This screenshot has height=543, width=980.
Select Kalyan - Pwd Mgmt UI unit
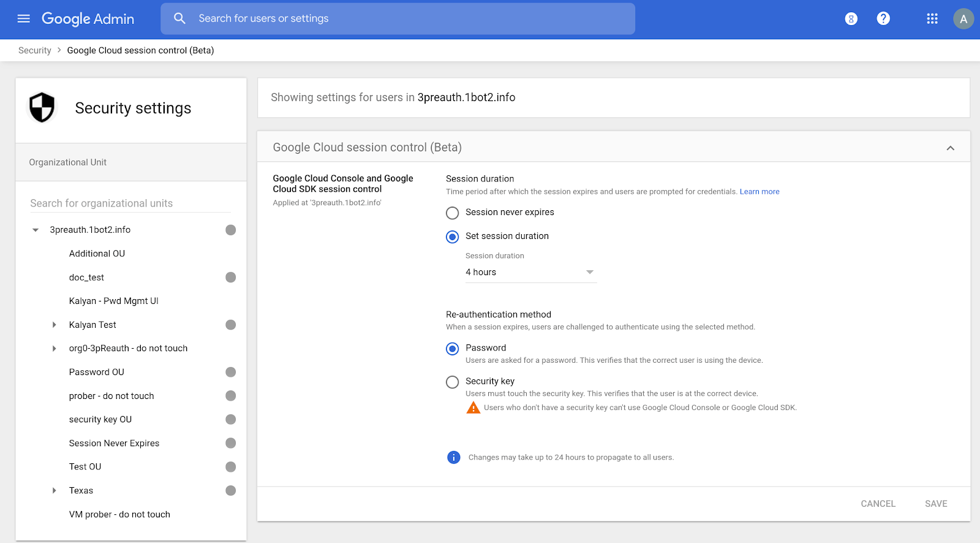point(113,301)
